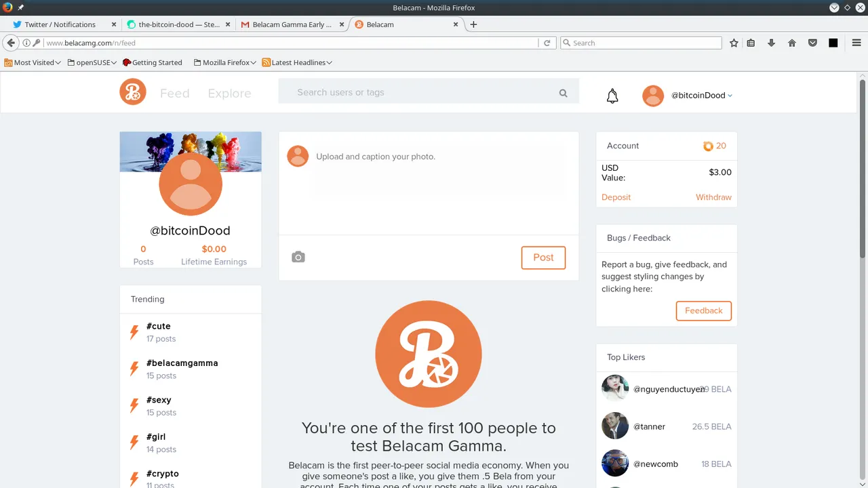The height and width of the screenshot is (488, 868).
Task: Open the #sexy trending tag
Action: coord(159,400)
